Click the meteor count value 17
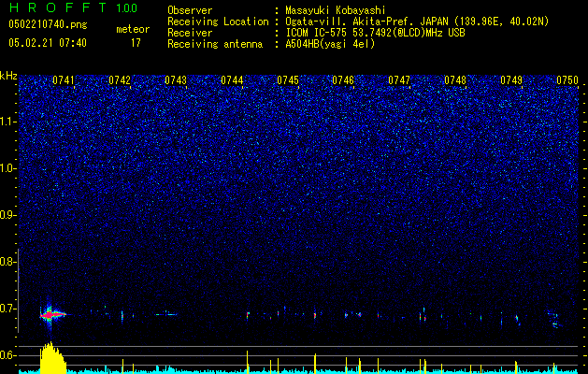Screen dimensions: 588x374 [136, 43]
